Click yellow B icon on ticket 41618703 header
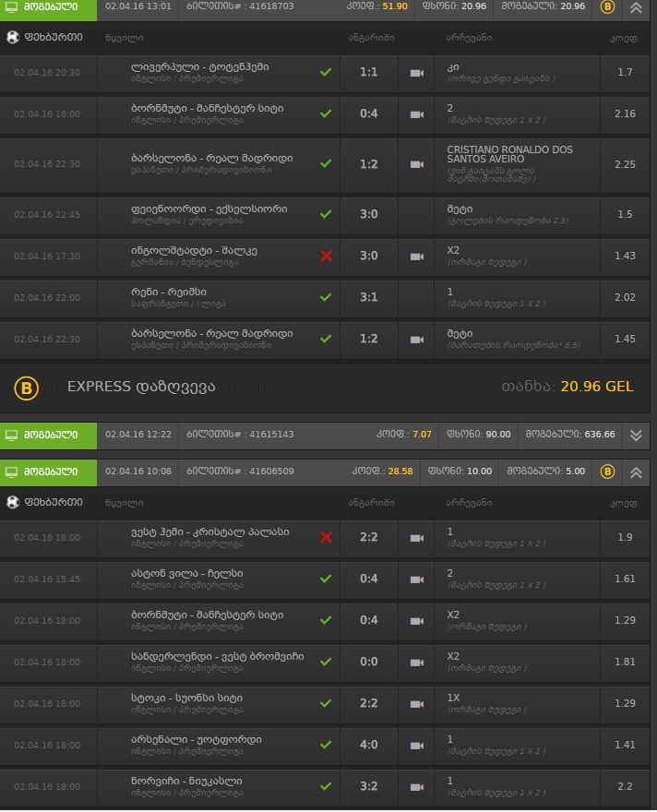 pyautogui.click(x=607, y=6)
